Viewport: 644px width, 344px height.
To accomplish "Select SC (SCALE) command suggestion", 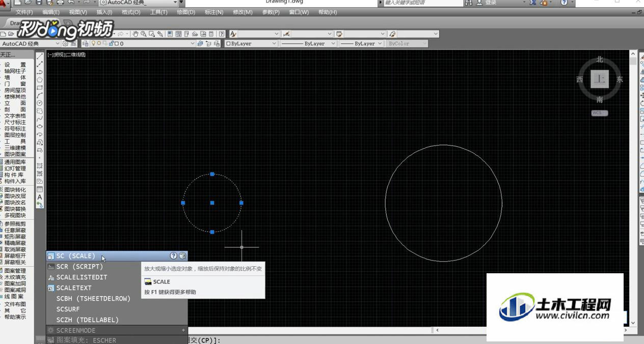I will (117, 256).
